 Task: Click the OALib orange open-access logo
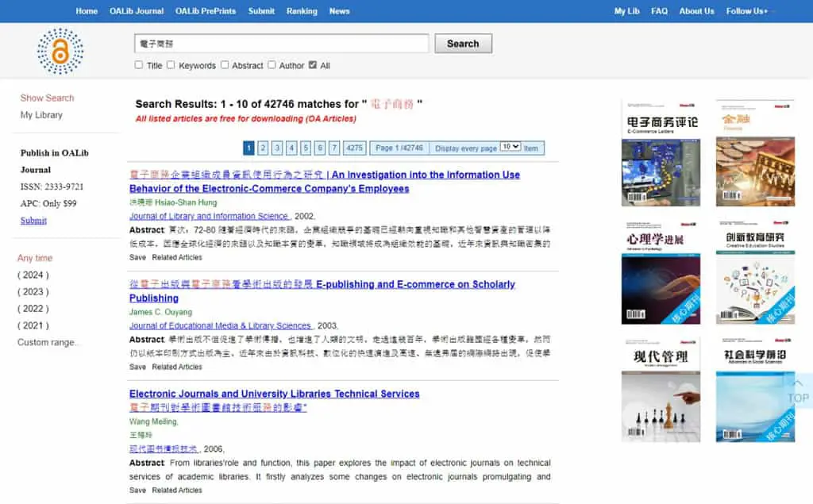point(60,51)
